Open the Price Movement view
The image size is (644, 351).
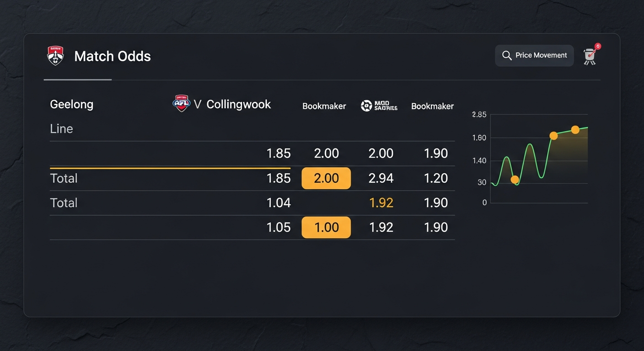tap(534, 55)
